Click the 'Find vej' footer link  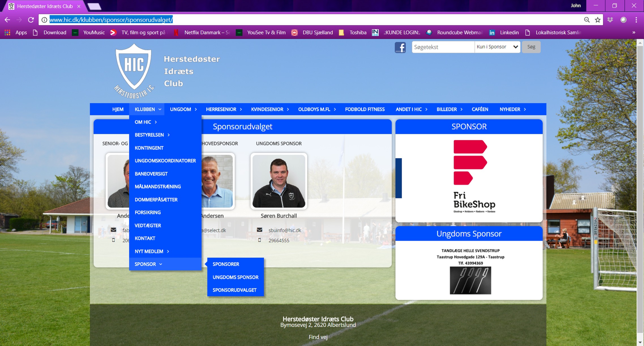pyautogui.click(x=318, y=337)
